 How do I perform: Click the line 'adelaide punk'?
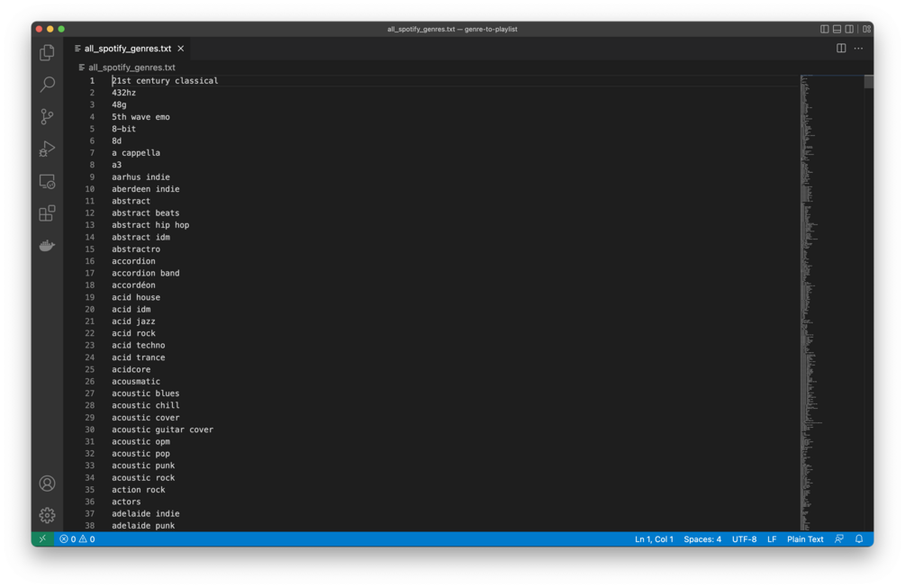143,526
